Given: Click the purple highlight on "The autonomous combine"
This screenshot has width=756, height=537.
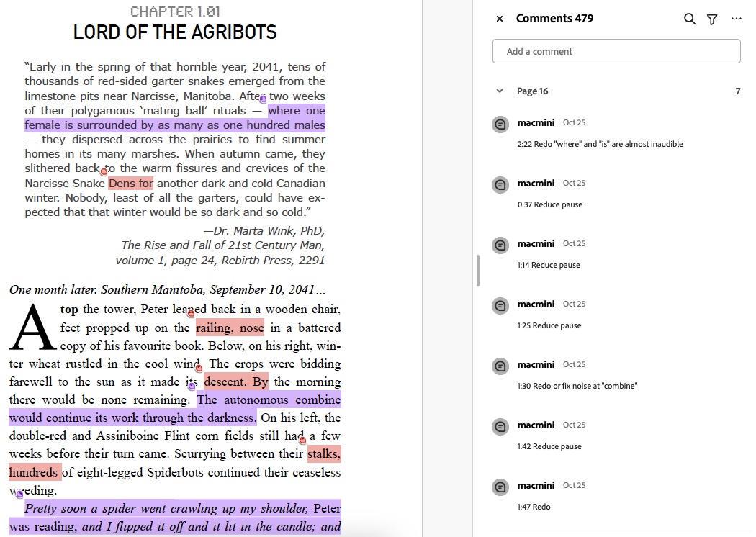Looking at the screenshot, I should 269,400.
